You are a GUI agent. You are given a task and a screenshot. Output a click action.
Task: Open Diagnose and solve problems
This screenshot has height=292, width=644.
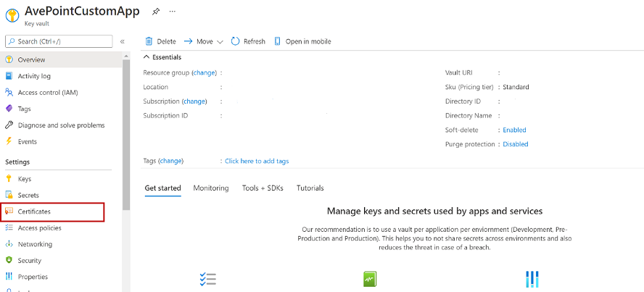(61, 125)
